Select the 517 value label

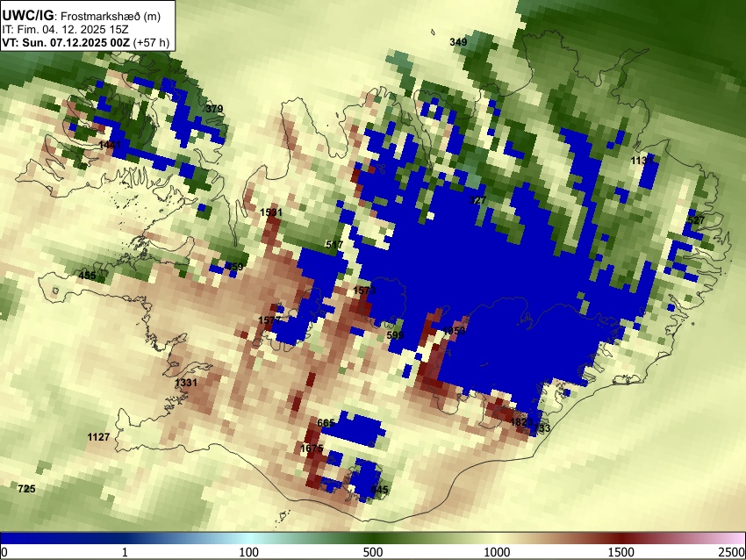pyautogui.click(x=334, y=245)
